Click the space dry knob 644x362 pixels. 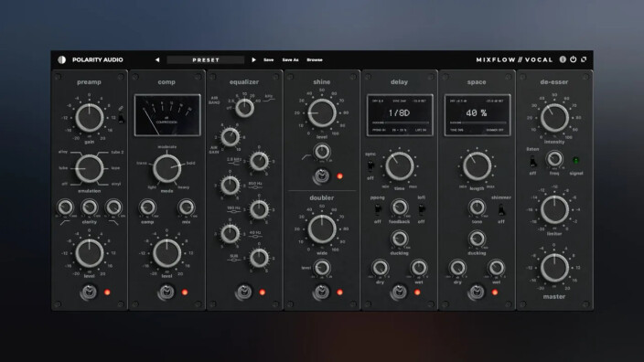(x=457, y=268)
